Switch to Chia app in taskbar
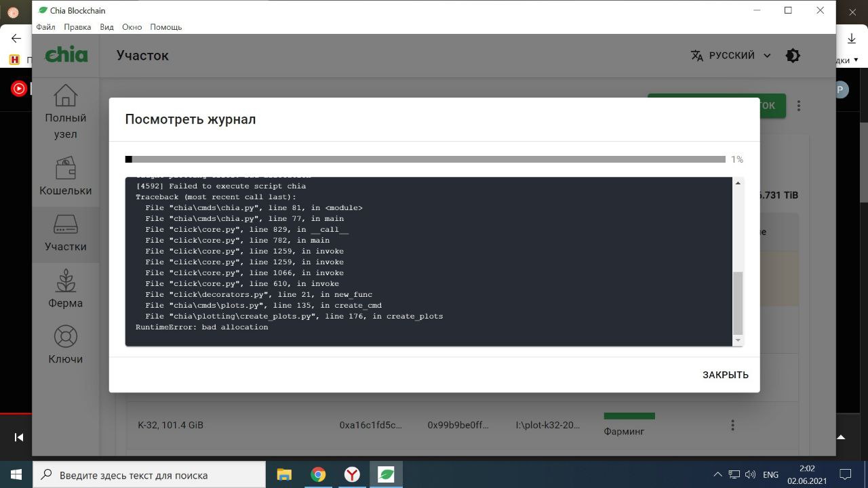The width and height of the screenshot is (868, 488). (x=386, y=474)
